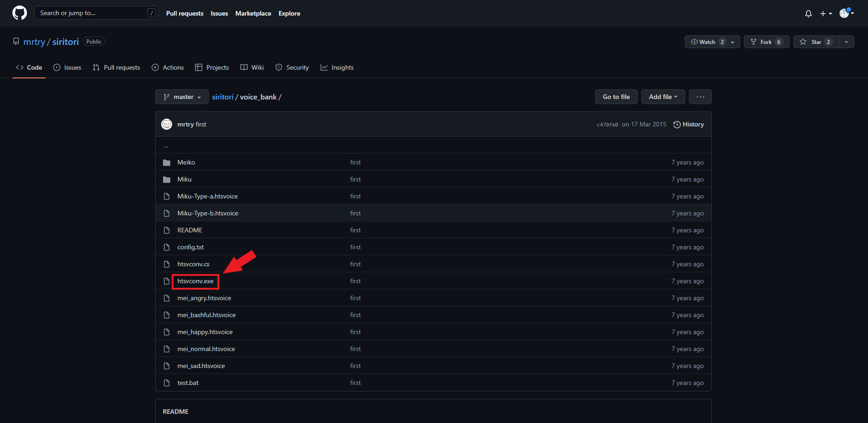The height and width of the screenshot is (423, 868).
Task: Click mrtry's commit author avatar
Action: coord(167,124)
